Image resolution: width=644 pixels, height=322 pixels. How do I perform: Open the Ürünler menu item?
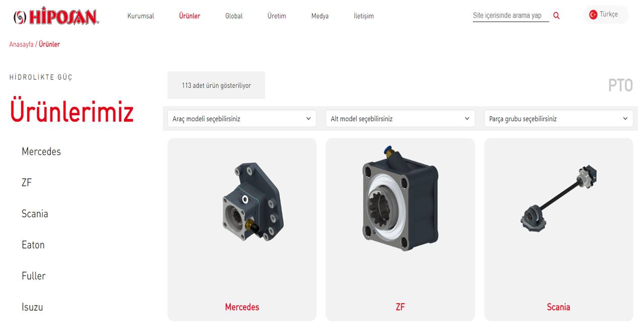tap(190, 16)
